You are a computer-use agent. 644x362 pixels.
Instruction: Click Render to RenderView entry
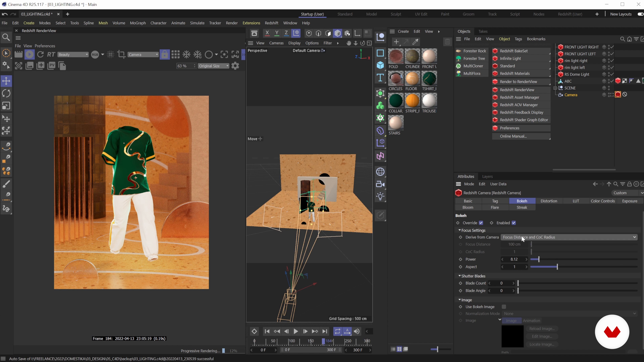(521, 82)
